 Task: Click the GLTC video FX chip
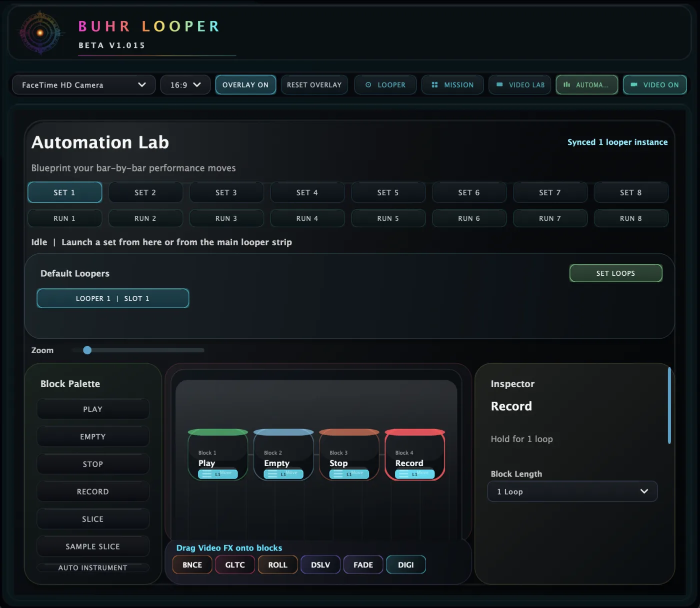[235, 565]
